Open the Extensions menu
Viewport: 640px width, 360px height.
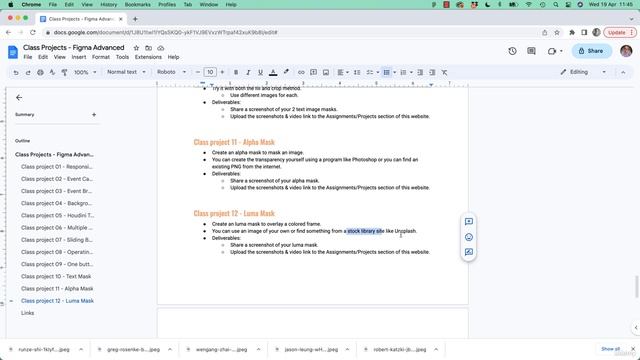pos(148,57)
